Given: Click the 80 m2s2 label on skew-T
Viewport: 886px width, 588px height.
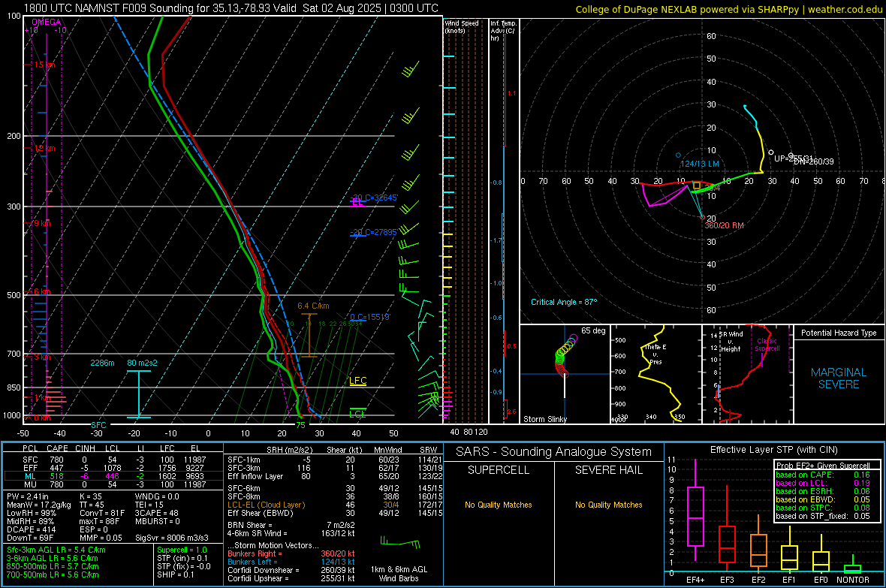Looking at the screenshot, I should [x=143, y=363].
